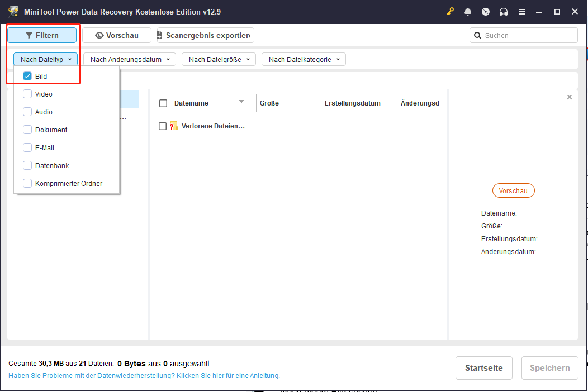The height and width of the screenshot is (392, 588).
Task: Minimize the MiniTool window
Action: click(539, 12)
